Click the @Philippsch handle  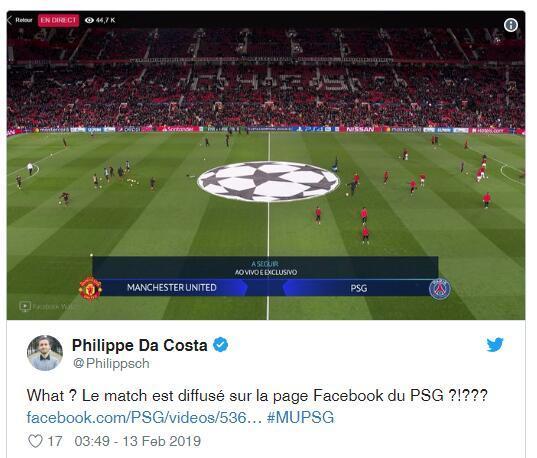pyautogui.click(x=111, y=363)
